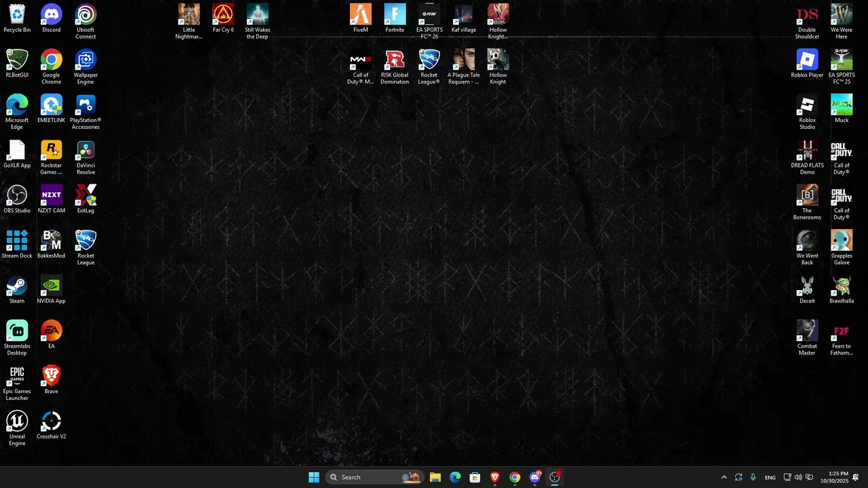Viewport: 868px width, 488px height.
Task: Open the We Were Here shortcut
Action: click(x=842, y=22)
